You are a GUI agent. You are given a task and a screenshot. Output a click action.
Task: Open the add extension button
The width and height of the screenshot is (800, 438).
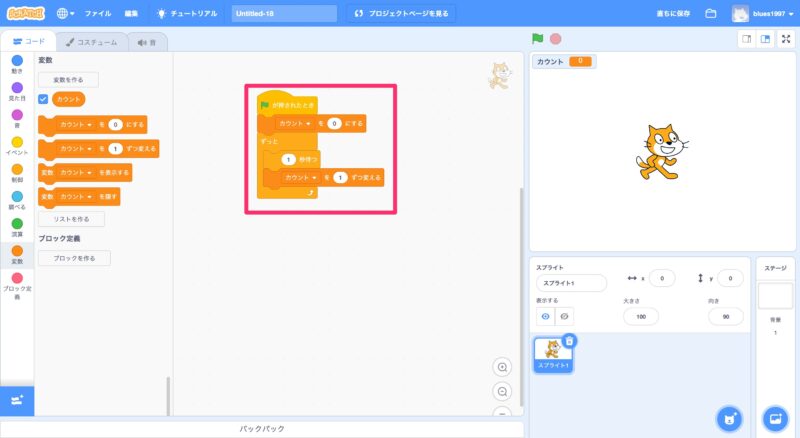pos(17,400)
